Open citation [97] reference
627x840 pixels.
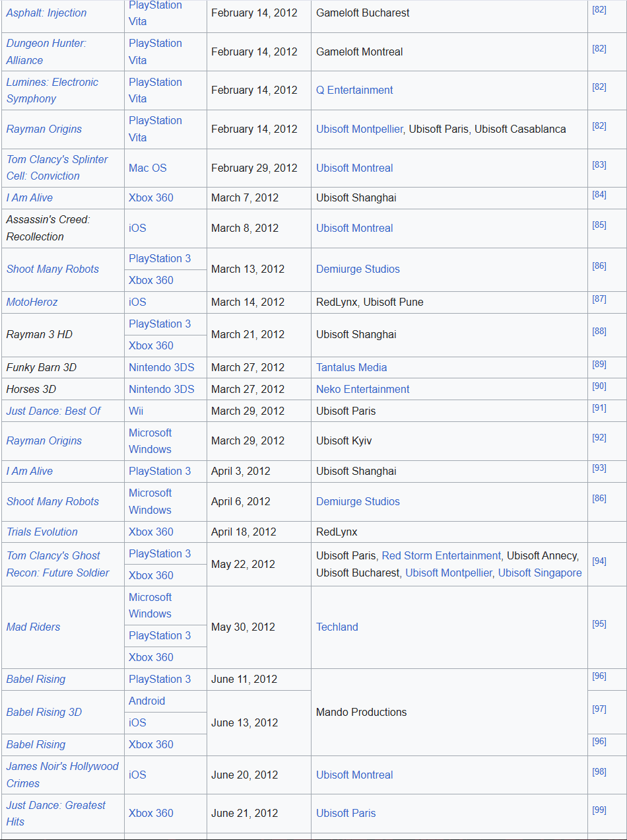click(599, 709)
